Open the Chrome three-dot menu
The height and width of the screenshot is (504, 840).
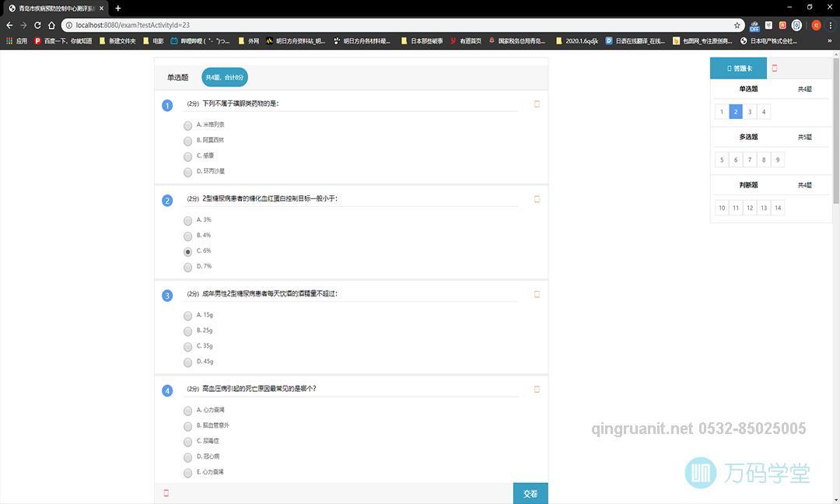point(831,25)
